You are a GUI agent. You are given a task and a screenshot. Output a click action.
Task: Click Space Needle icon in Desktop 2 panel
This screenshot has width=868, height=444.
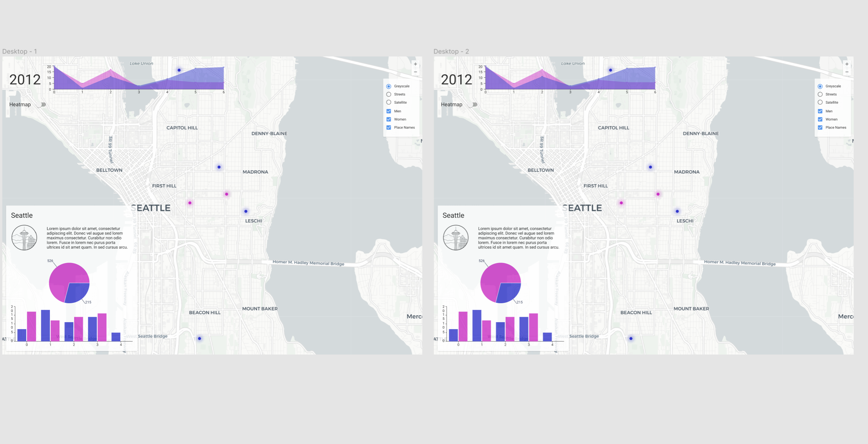click(x=455, y=238)
